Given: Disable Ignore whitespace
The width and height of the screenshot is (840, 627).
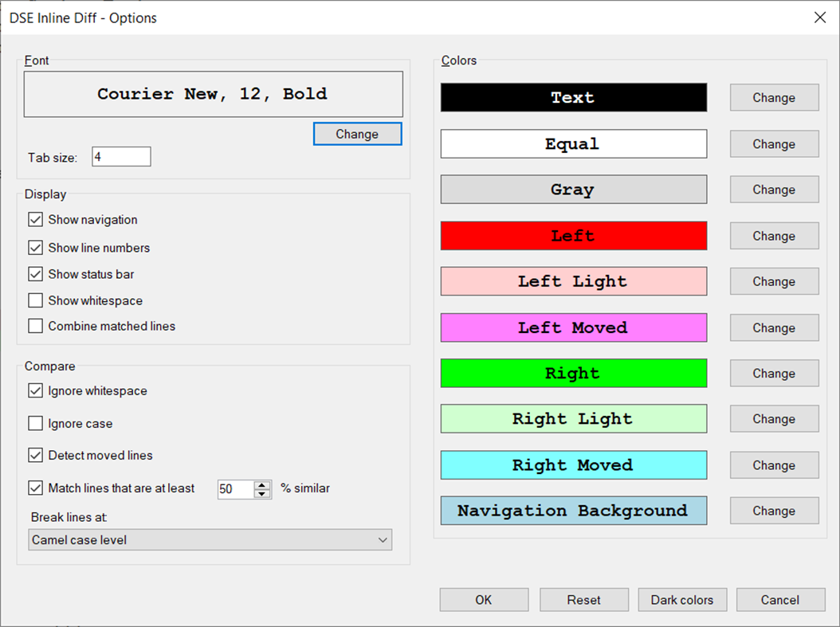Looking at the screenshot, I should (x=35, y=390).
